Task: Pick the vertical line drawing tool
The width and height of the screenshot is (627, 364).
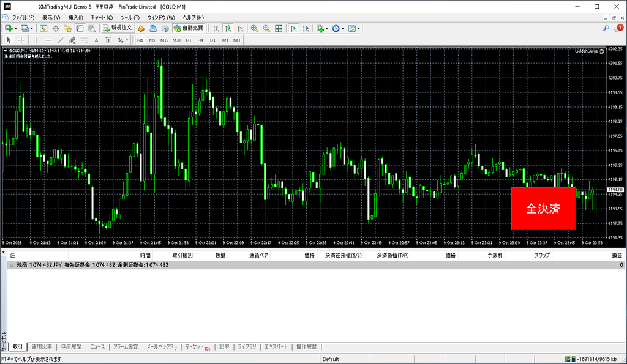Action: click(x=36, y=40)
